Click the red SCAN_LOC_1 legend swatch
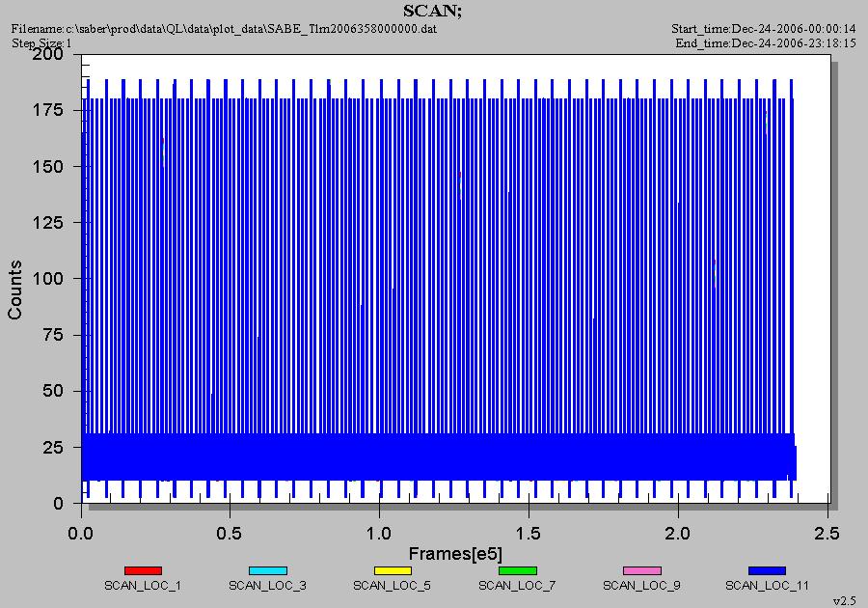 (143, 570)
